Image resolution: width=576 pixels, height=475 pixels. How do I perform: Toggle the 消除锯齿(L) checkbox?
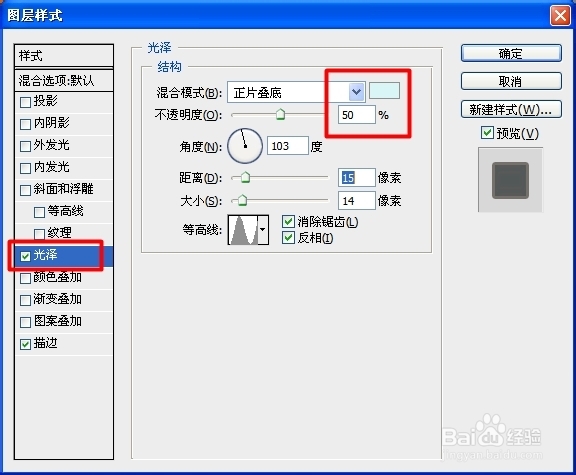288,222
